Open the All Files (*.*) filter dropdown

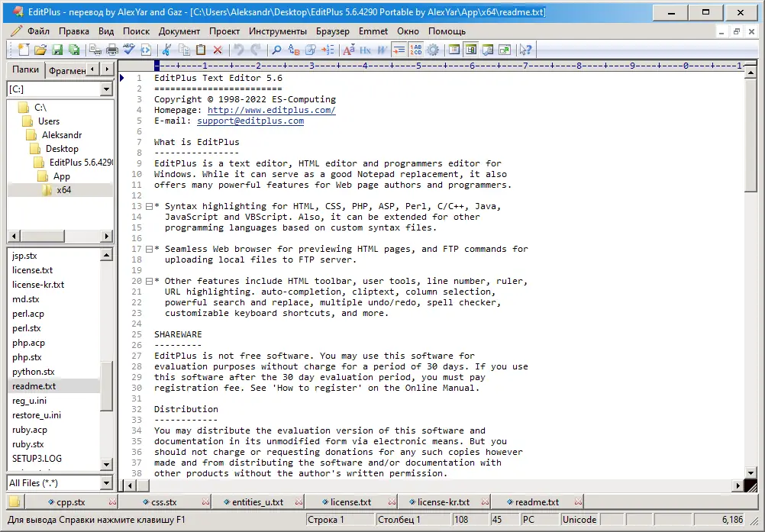[106, 483]
